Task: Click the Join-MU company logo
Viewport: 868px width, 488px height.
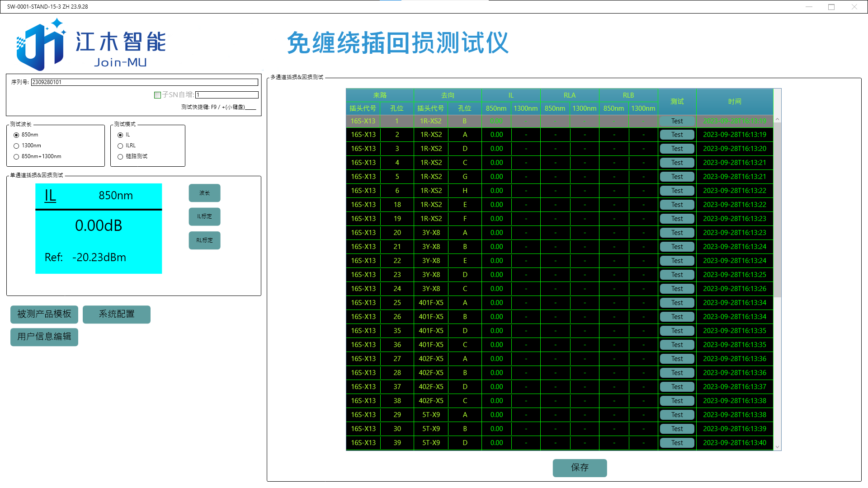Action: pos(91,44)
